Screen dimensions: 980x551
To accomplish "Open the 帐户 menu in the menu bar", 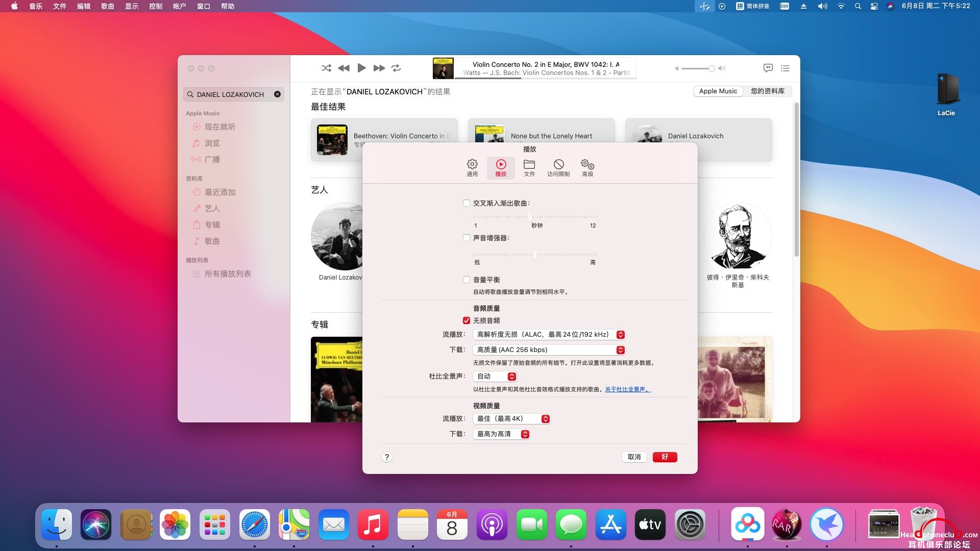I will pos(180,6).
